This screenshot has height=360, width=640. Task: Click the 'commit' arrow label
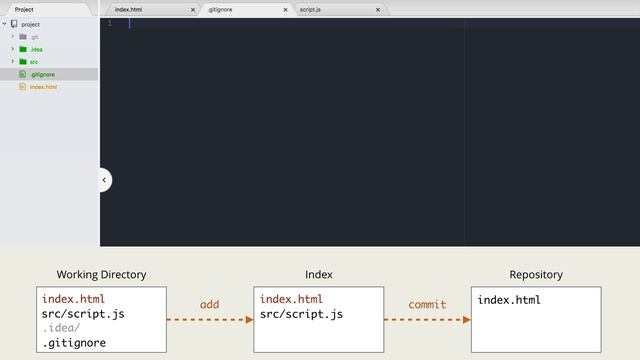pyautogui.click(x=427, y=304)
